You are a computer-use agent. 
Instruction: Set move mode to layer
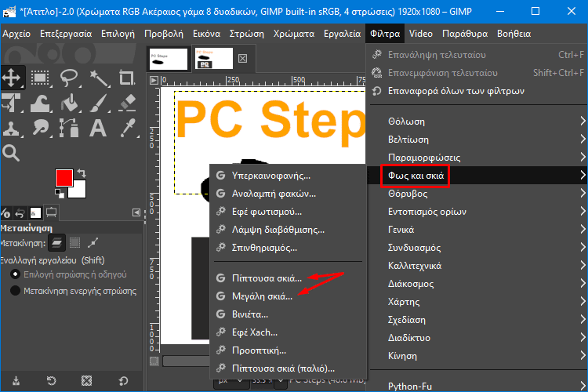point(57,243)
